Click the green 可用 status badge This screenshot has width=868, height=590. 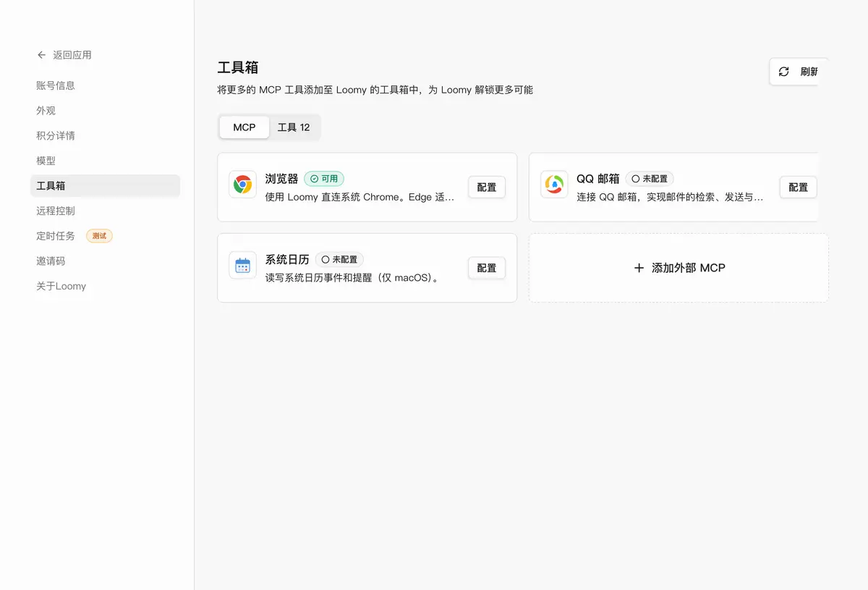coord(324,179)
